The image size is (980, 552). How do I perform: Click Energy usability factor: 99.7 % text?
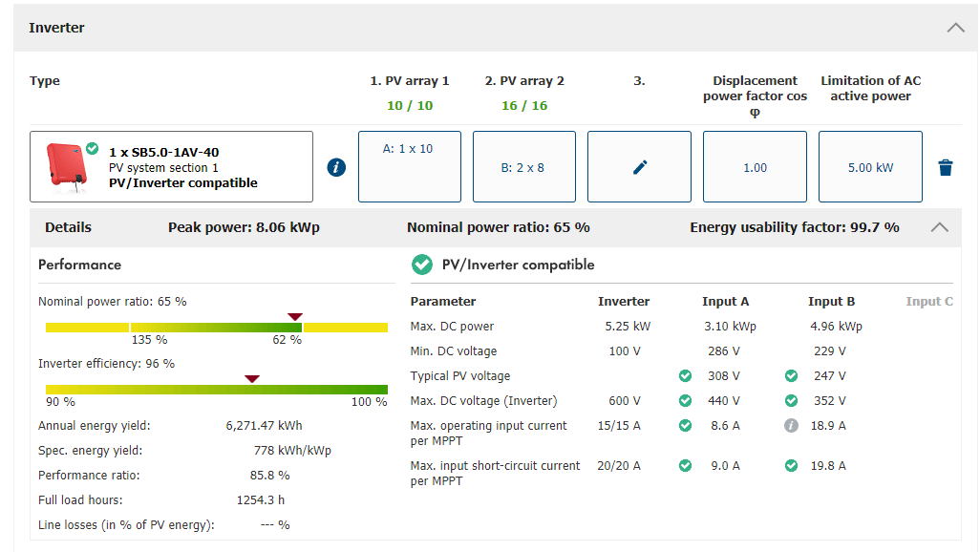pyautogui.click(x=795, y=227)
